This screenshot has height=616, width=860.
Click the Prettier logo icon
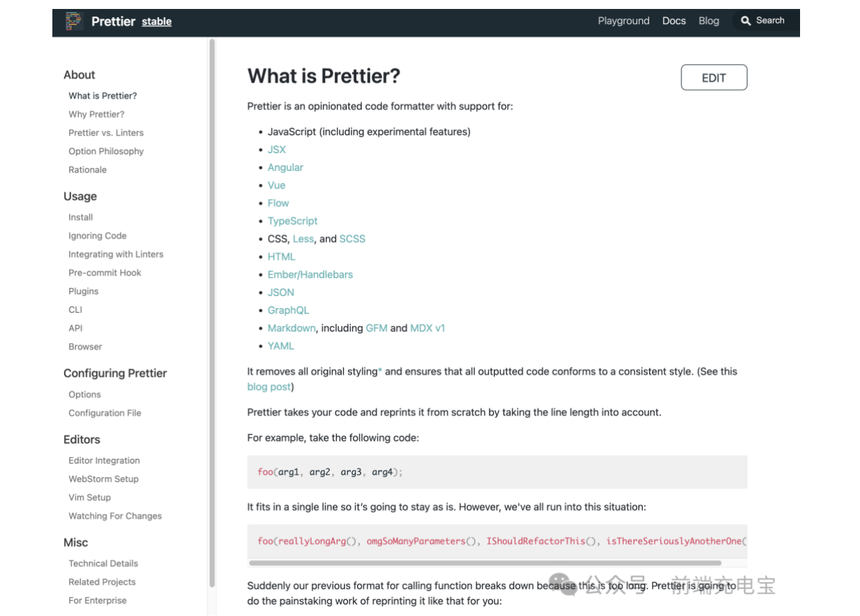click(74, 21)
